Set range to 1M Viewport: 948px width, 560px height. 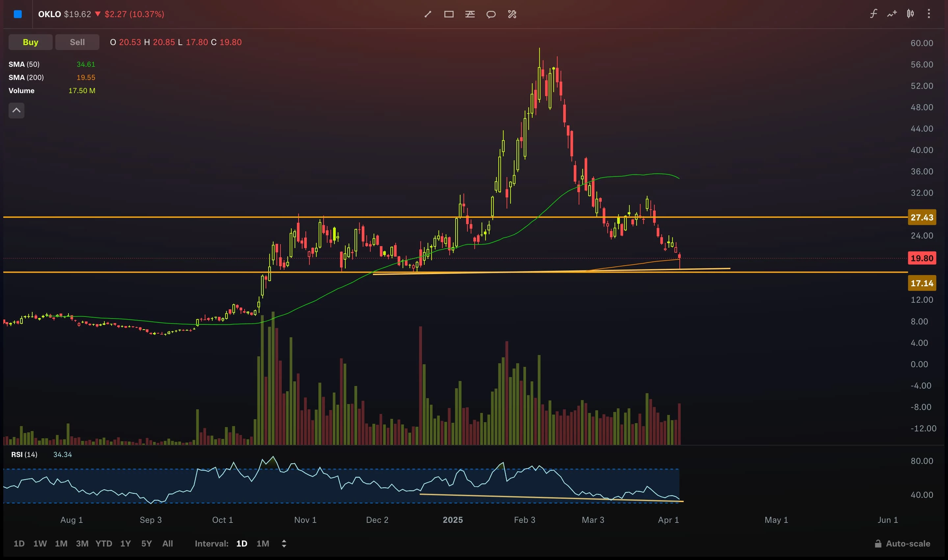(61, 544)
